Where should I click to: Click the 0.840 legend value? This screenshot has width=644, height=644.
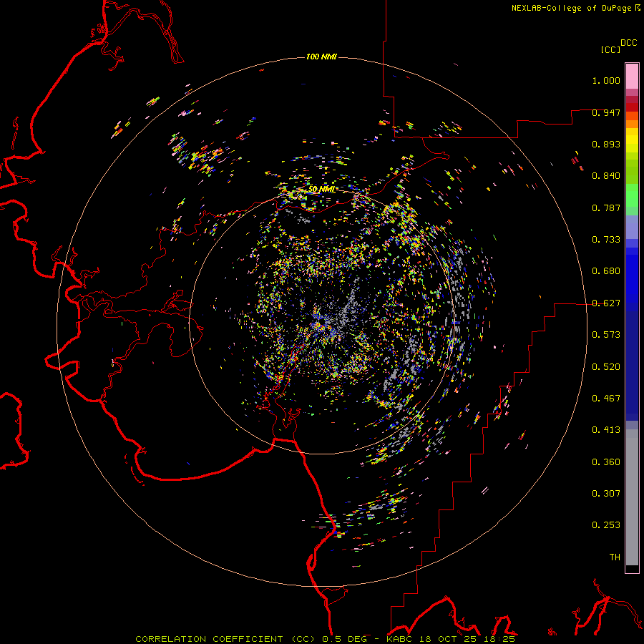[x=606, y=176]
